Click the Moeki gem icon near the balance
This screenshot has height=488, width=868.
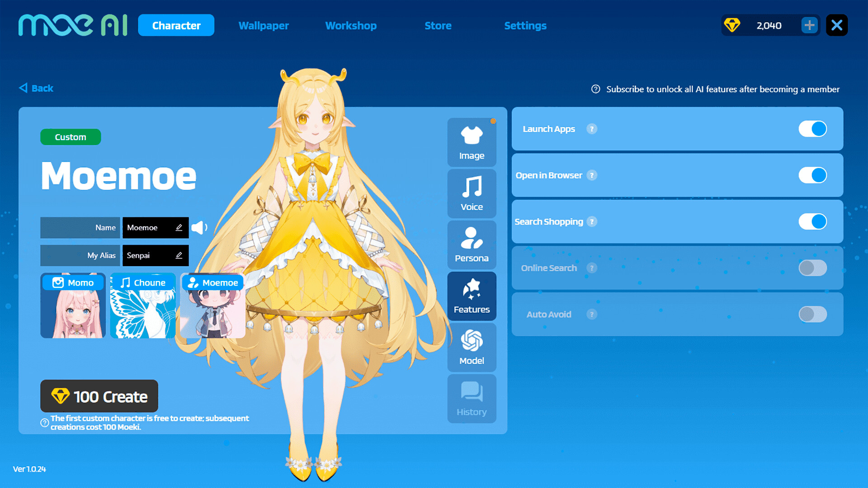(733, 25)
